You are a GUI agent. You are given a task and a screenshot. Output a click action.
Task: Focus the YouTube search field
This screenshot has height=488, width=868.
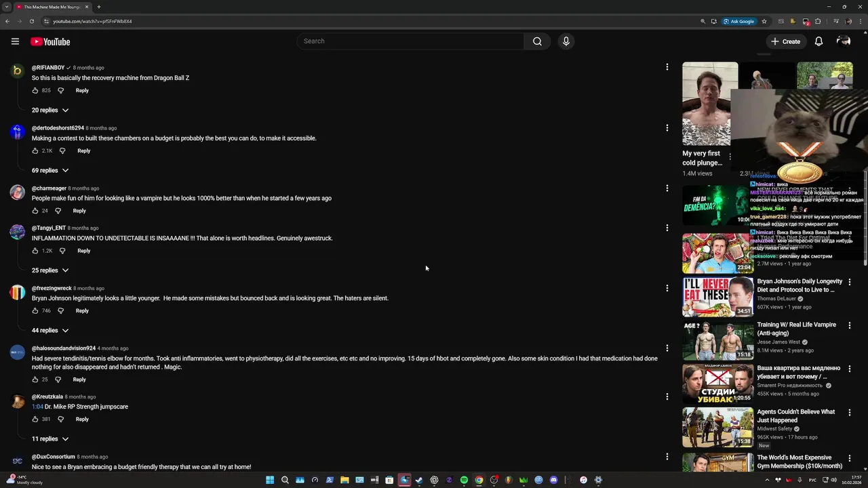click(410, 41)
